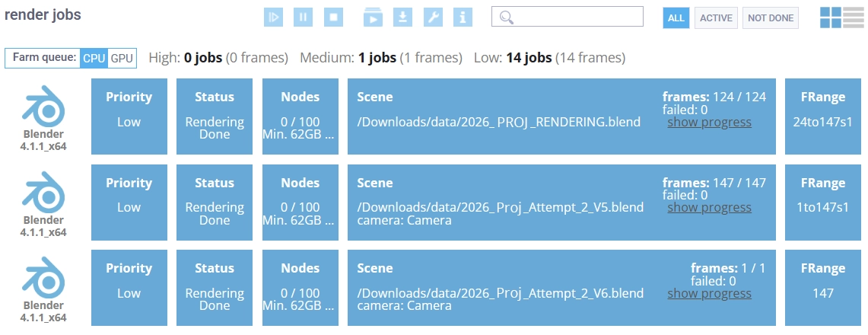Select Status cell of Attempt_2_V5 job

215,202
